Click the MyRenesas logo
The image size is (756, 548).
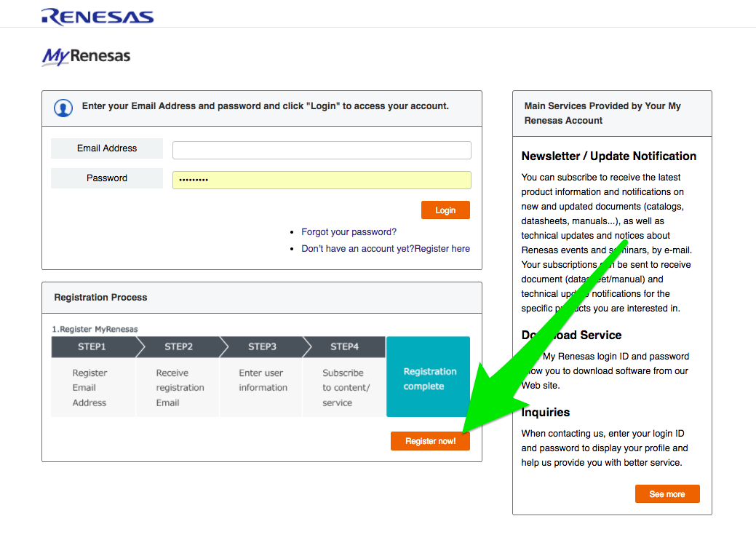[86, 56]
